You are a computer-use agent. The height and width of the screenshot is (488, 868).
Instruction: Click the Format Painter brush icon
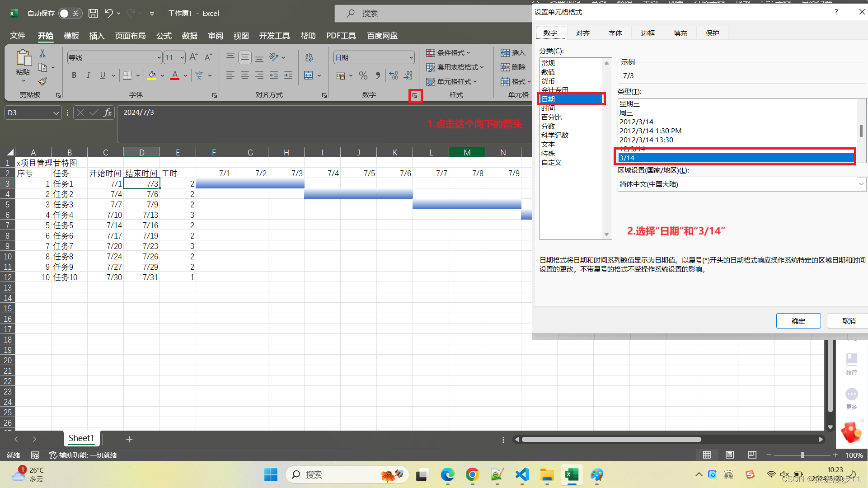42,82
